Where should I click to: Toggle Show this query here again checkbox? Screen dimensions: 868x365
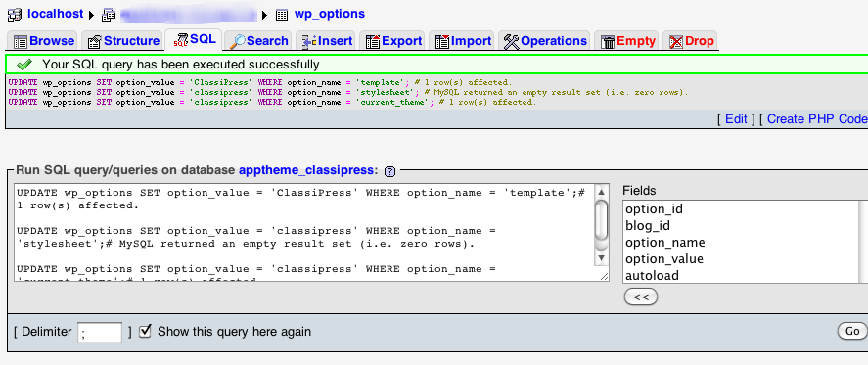(145, 331)
